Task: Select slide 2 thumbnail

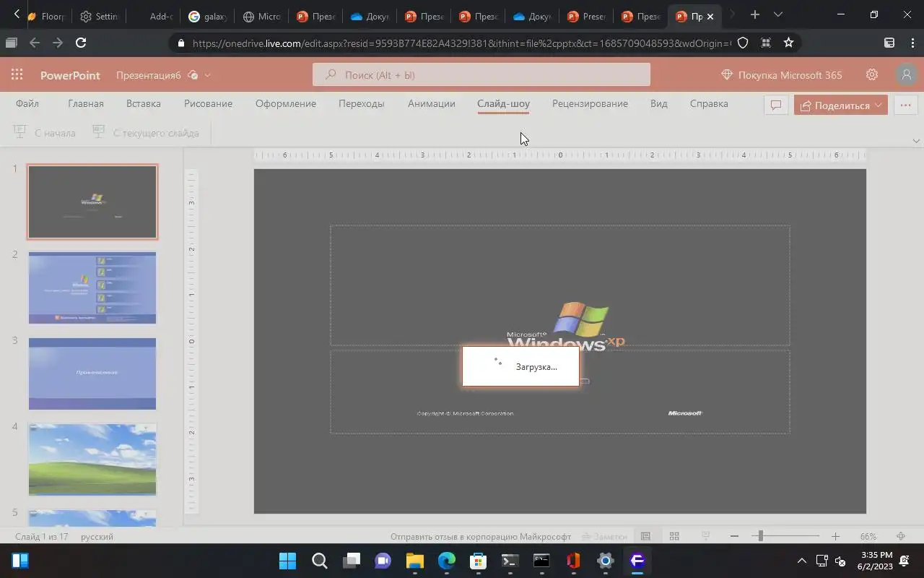Action: pos(92,288)
